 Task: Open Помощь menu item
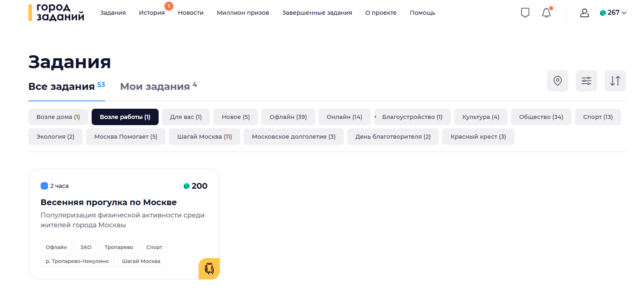pos(422,13)
